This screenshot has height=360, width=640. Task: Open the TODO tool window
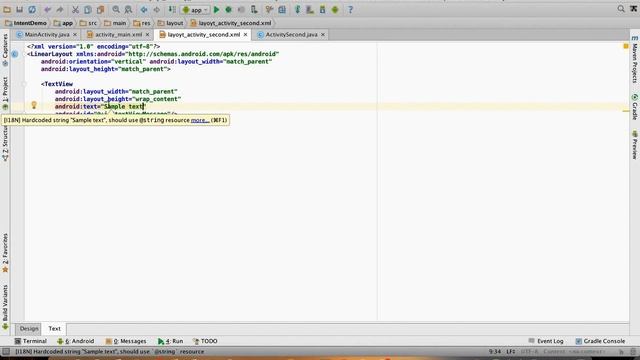[205, 341]
